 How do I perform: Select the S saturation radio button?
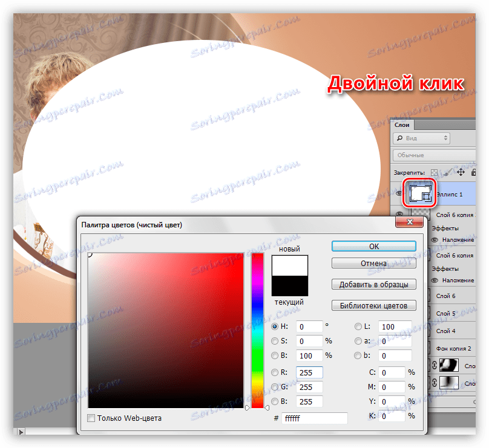(274, 341)
